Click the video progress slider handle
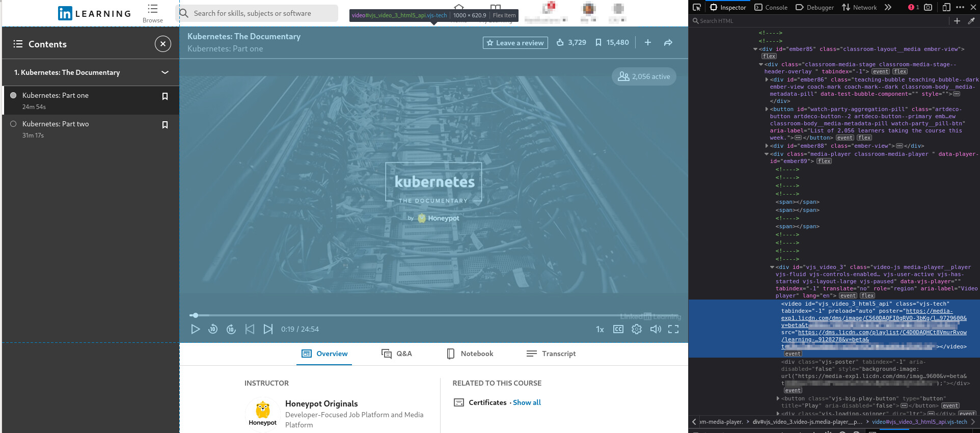Screen dimensions: 980x433 195,315
